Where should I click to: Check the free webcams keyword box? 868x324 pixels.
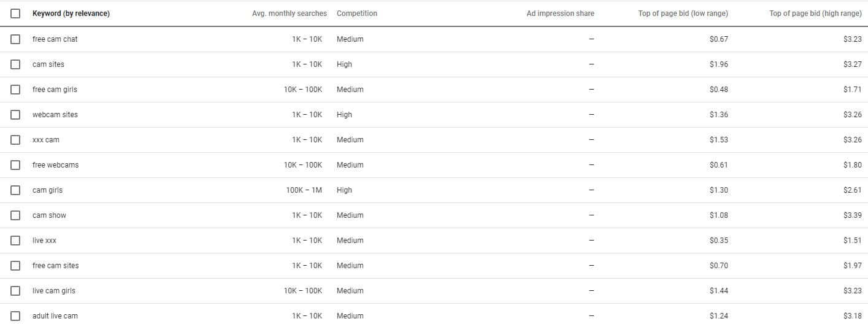(15, 165)
